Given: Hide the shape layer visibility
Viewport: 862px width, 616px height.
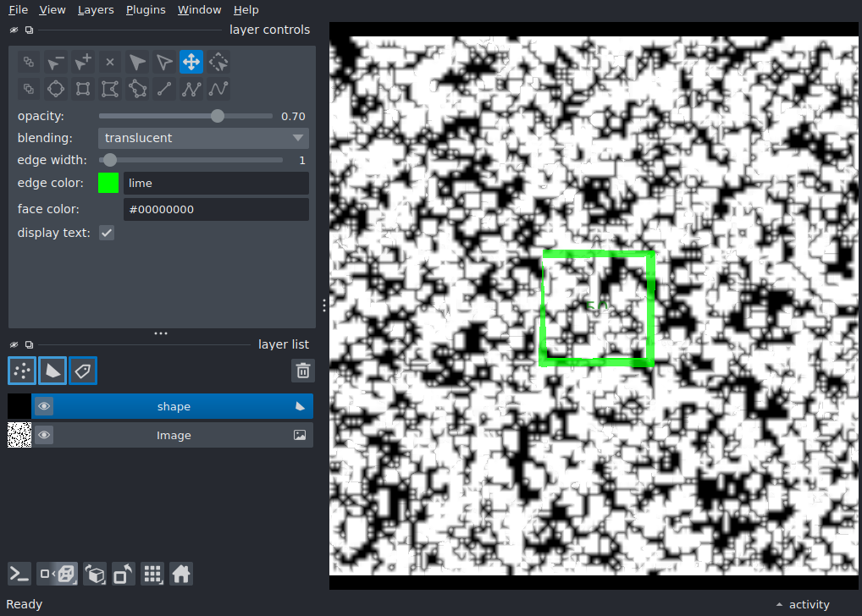Looking at the screenshot, I should coord(44,407).
